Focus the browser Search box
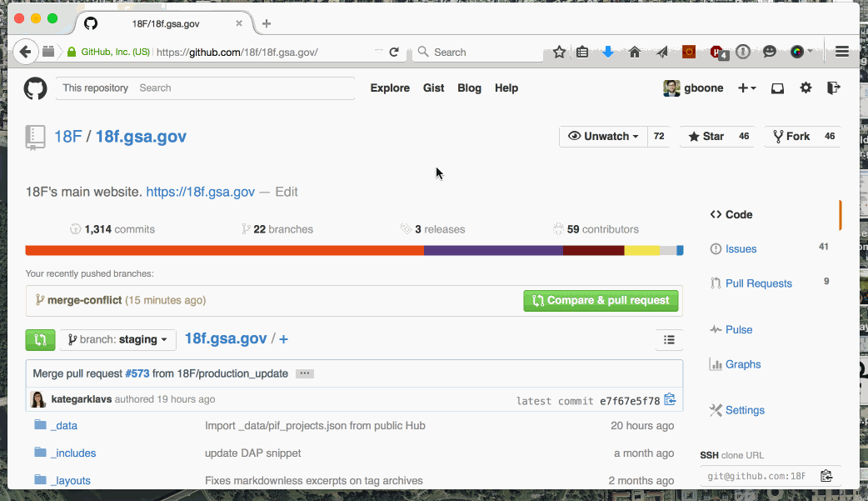Screen dimensions: 868x501 tap(478, 52)
